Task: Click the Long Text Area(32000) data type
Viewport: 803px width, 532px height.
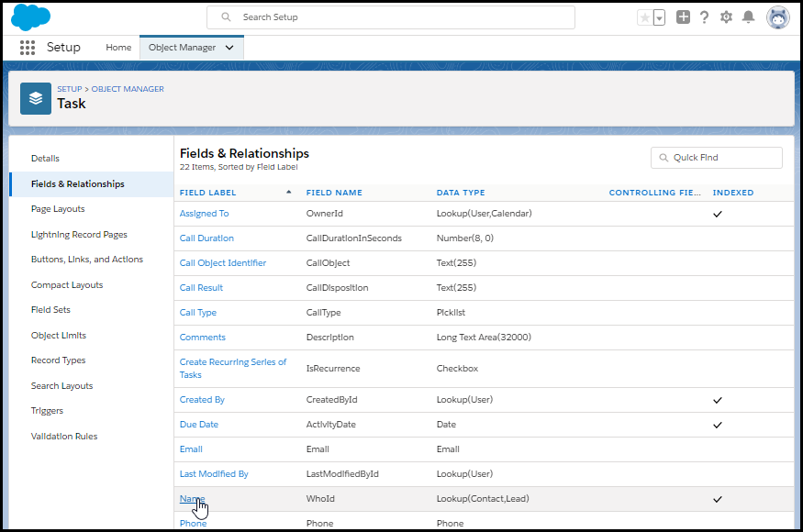Action: 484,337
